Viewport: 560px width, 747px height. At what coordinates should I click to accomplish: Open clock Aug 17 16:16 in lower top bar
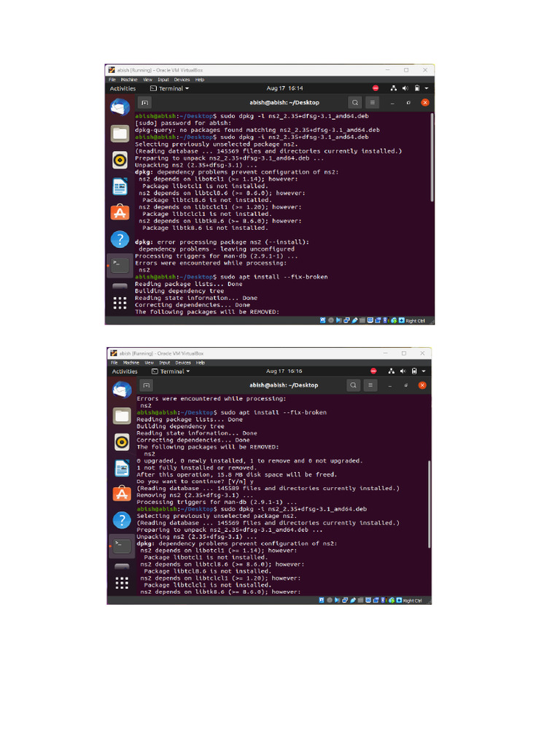click(x=284, y=371)
